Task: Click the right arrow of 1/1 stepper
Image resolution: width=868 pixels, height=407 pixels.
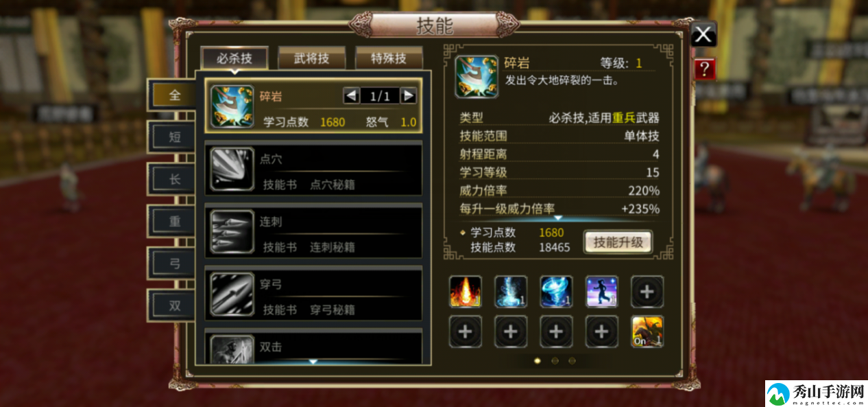Action: [409, 95]
